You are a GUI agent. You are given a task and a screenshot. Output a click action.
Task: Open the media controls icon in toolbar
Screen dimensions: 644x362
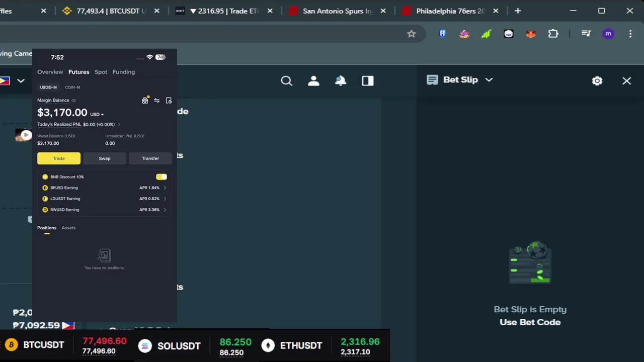(586, 34)
